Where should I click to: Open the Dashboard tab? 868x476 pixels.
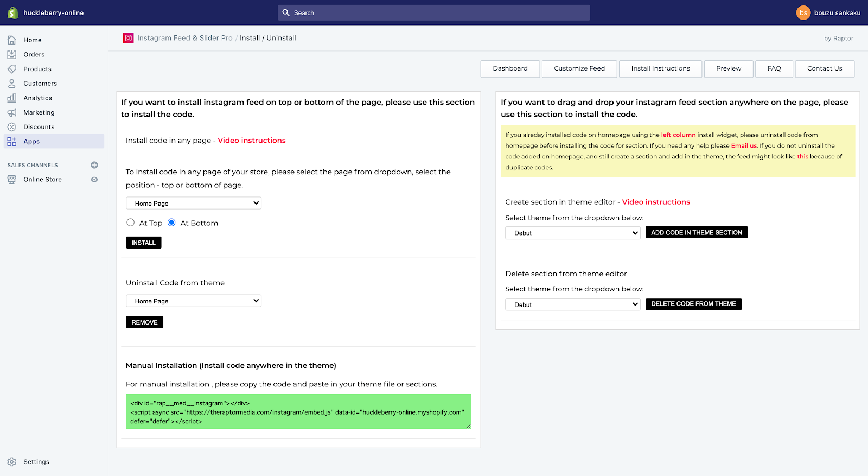[510, 69]
